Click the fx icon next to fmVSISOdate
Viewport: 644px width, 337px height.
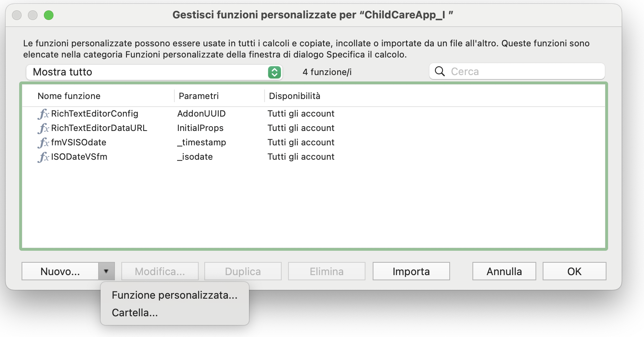coord(44,143)
